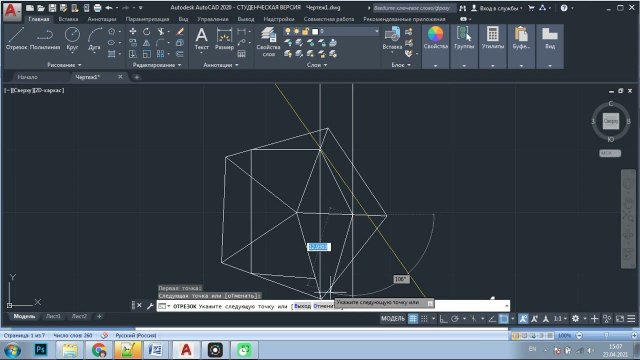
Task: Click the Вход в службы sign-in button
Action: (497, 8)
